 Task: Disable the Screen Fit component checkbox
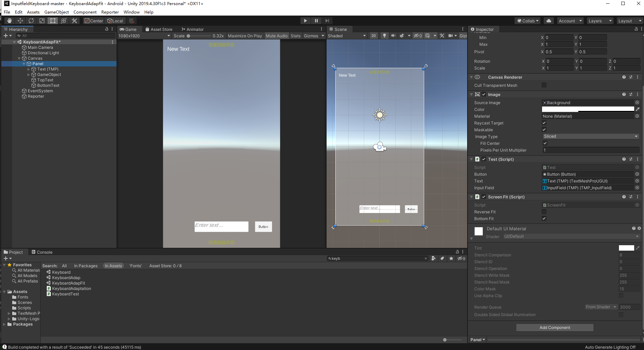484,197
